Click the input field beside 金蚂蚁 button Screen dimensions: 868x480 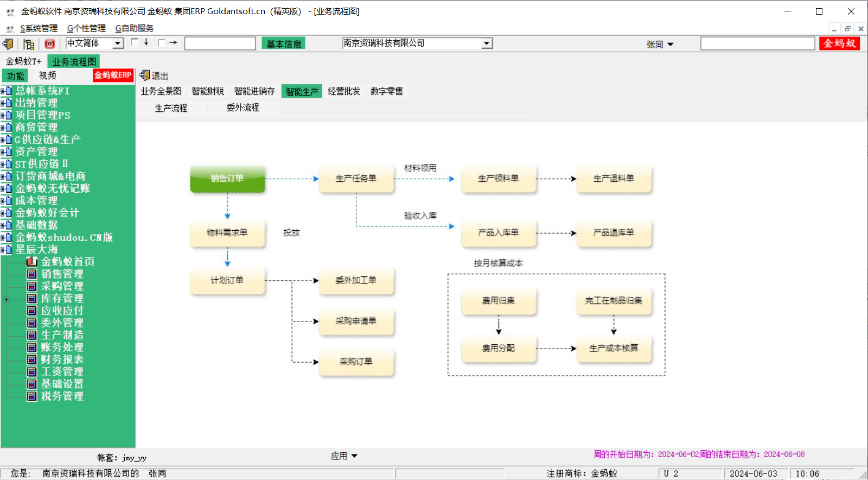coord(757,43)
